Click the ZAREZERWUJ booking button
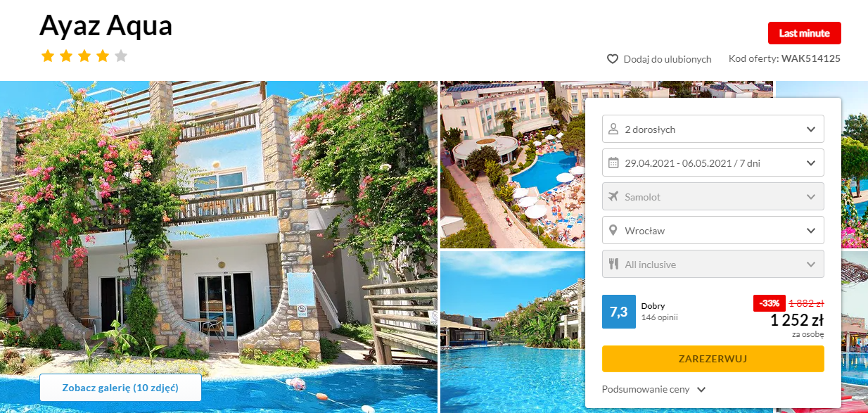Viewport: 868px width, 413px height. [713, 359]
